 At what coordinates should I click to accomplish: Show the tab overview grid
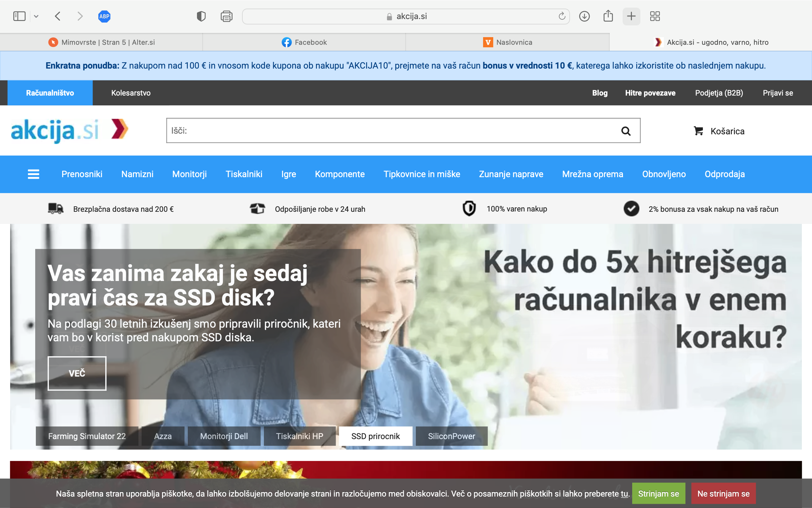[655, 16]
